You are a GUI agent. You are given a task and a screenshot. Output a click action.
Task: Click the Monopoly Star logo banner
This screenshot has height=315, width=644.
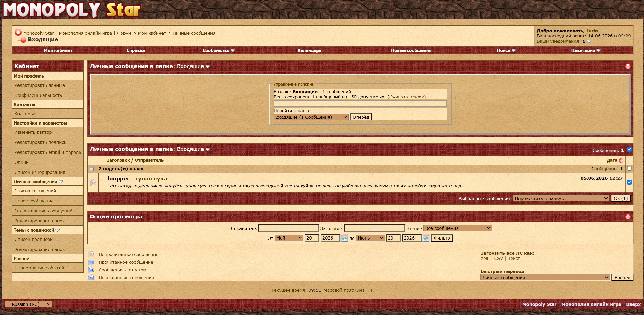[72, 10]
